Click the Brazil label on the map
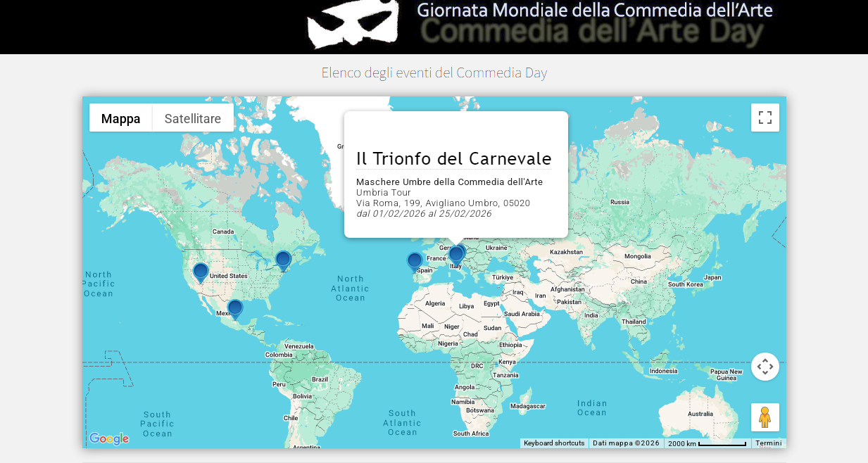 pyautogui.click(x=320, y=379)
